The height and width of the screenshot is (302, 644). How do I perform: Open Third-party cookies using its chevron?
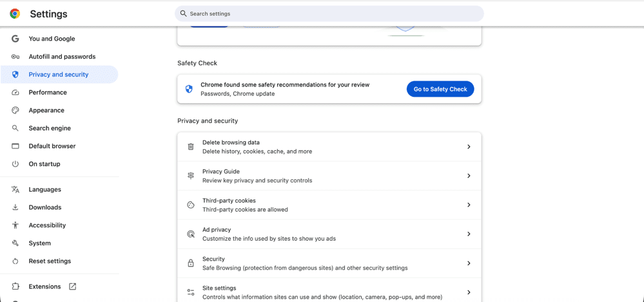point(469,205)
